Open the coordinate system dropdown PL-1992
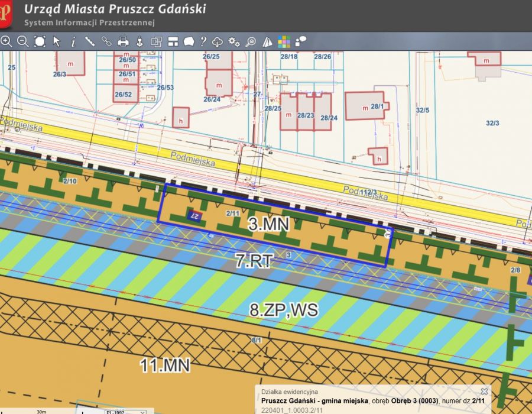Image resolution: width=532 pixels, height=414 pixels. click(x=125, y=410)
